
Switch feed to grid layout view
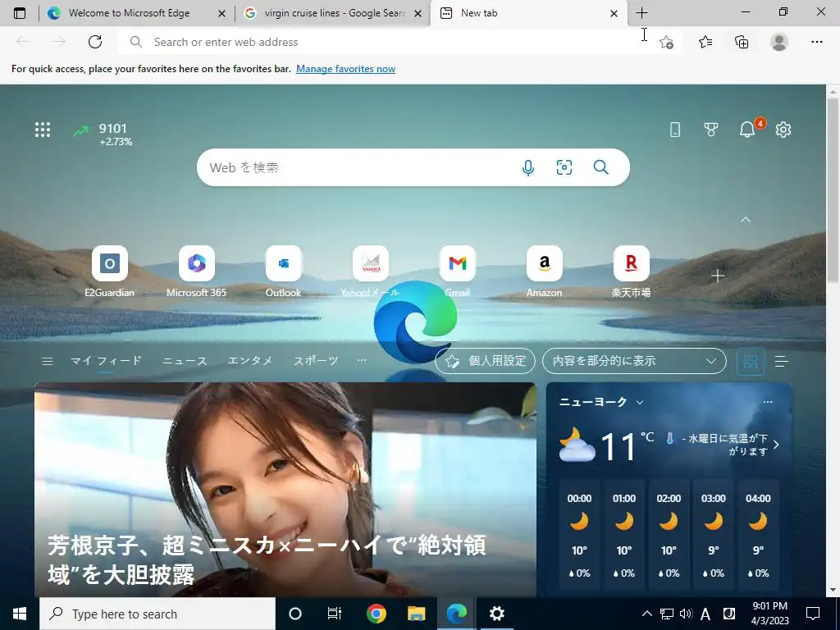click(751, 362)
